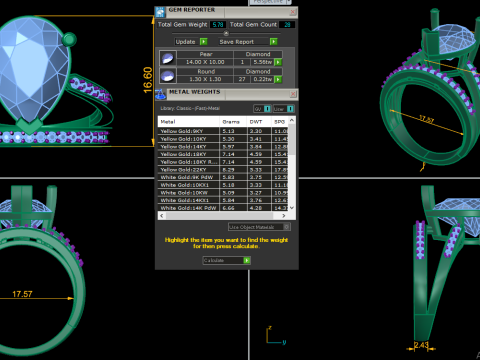Viewport: 480px width, 360px height.
Task: Click green arrow next to Save Report
Action: click(274, 42)
